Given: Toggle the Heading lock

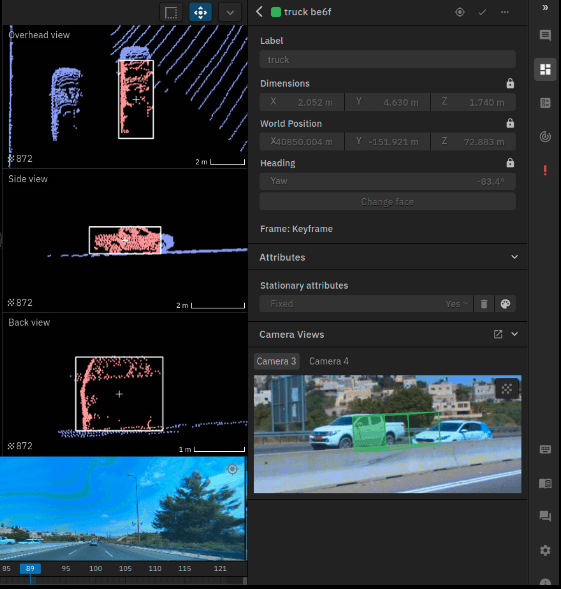Looking at the screenshot, I should coord(510,163).
